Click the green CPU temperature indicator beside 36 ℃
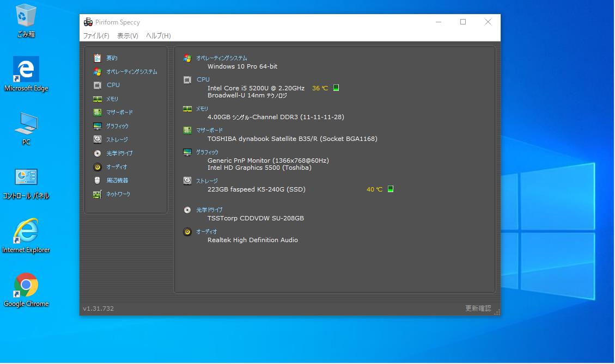 click(336, 88)
